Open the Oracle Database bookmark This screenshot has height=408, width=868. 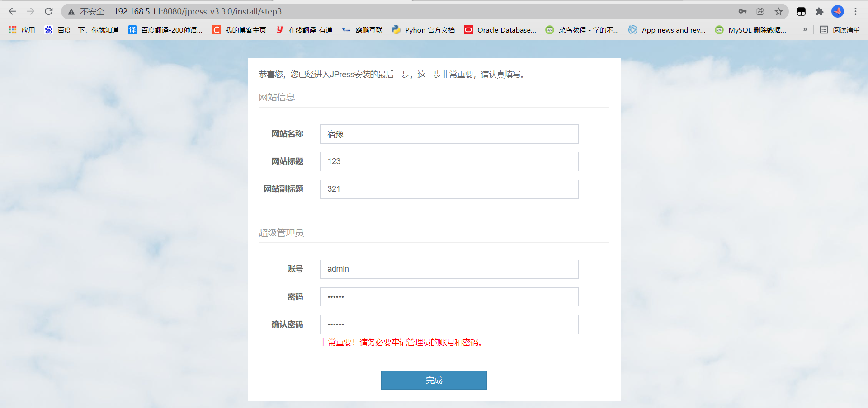[500, 30]
